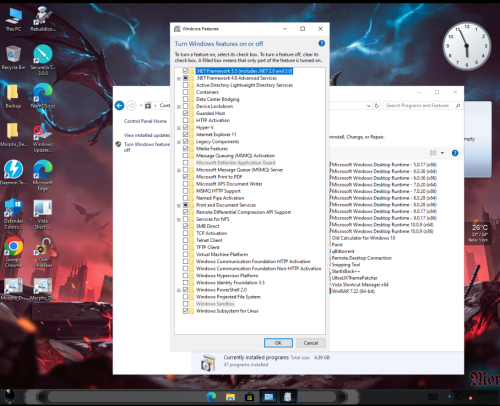
Task: Click the view options icon in Programs list
Action: [433, 153]
